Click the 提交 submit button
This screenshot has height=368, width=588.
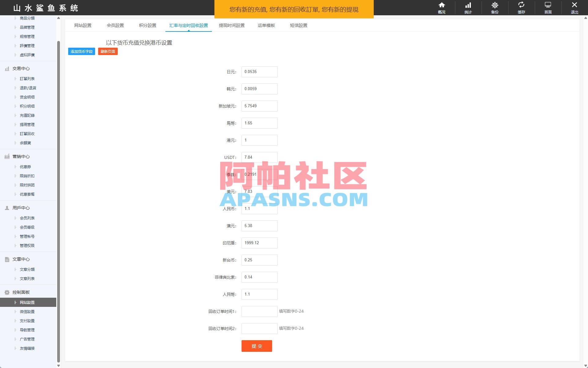point(257,346)
